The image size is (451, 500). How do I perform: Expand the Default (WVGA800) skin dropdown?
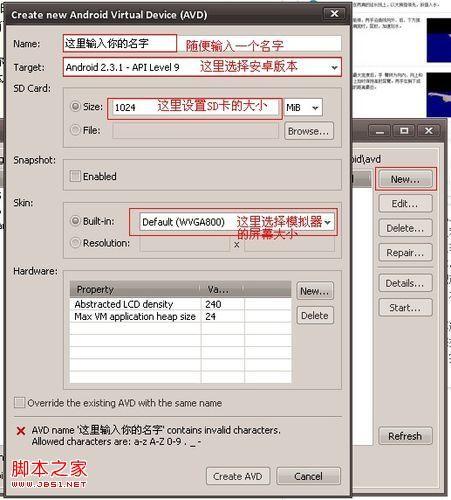[237, 222]
